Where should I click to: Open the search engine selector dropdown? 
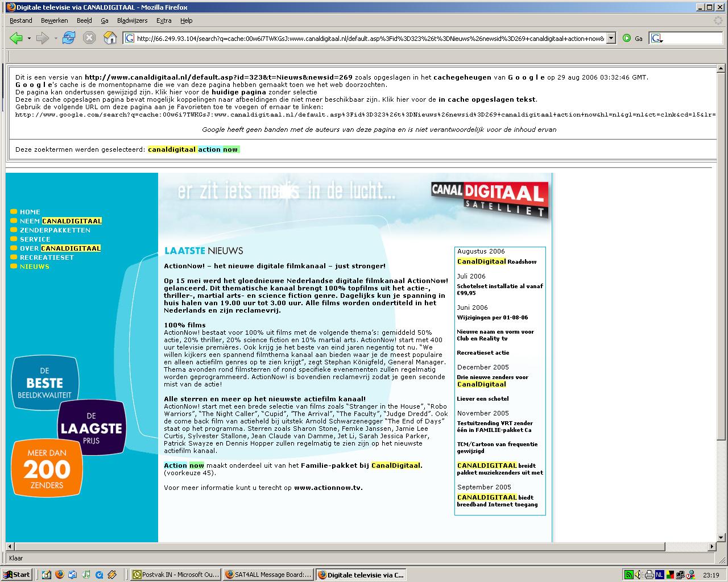657,38
